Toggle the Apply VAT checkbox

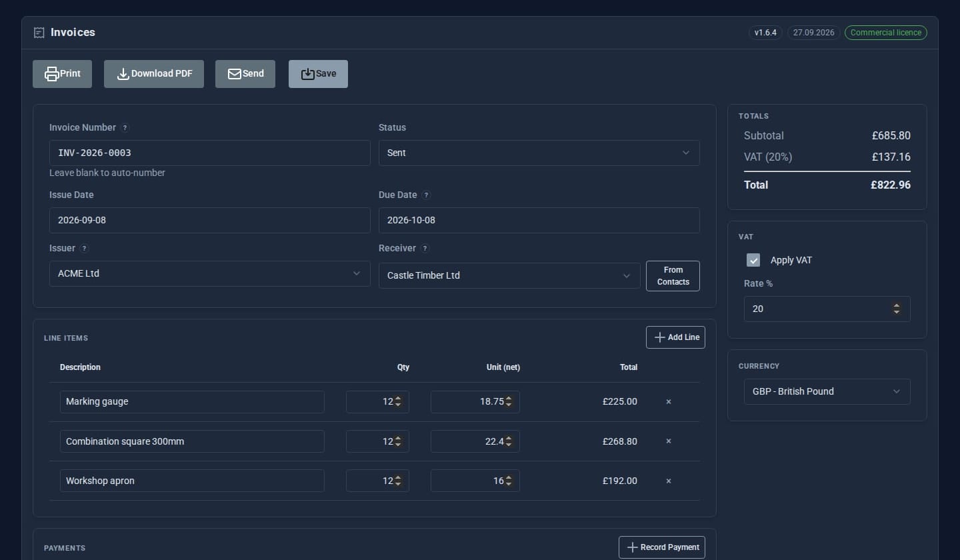point(753,260)
